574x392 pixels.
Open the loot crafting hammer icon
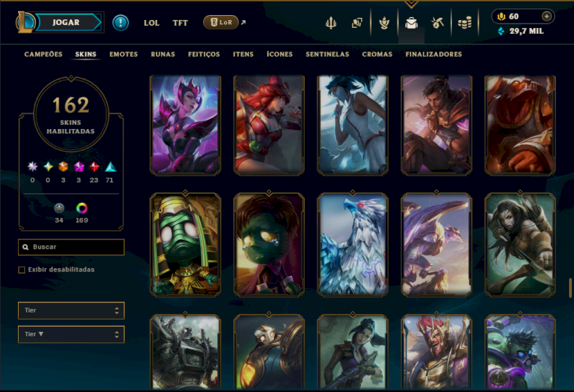[438, 23]
